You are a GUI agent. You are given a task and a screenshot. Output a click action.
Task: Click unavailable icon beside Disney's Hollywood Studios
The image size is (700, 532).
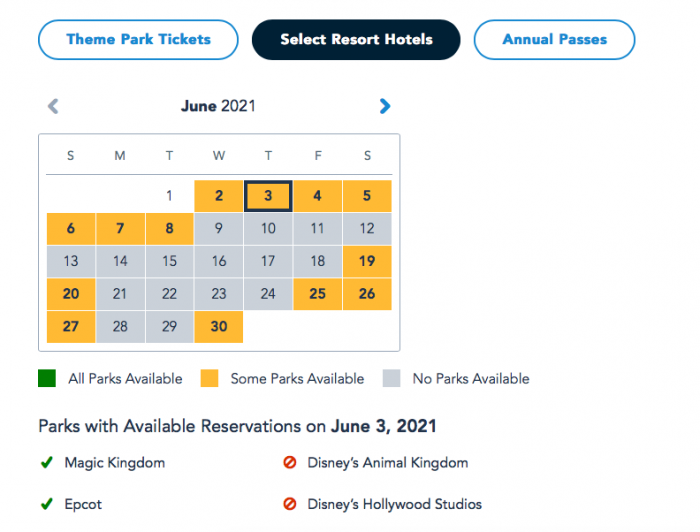pyautogui.click(x=291, y=504)
